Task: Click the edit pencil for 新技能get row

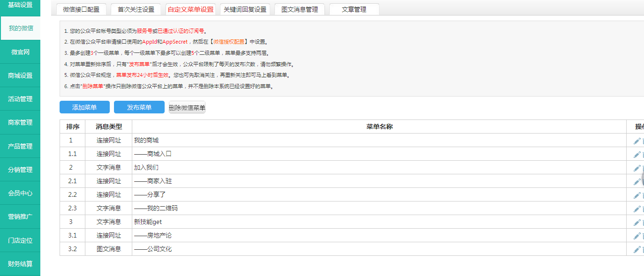Action: point(636,223)
